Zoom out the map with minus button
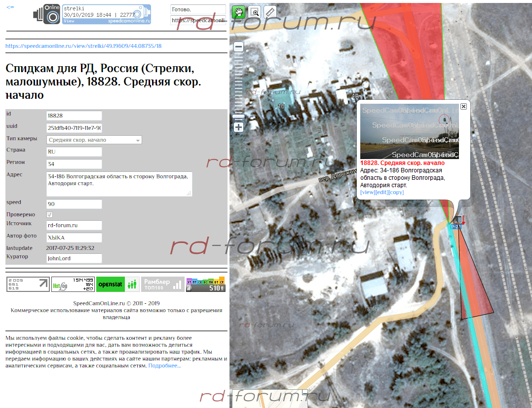532x408 pixels. 238,46
